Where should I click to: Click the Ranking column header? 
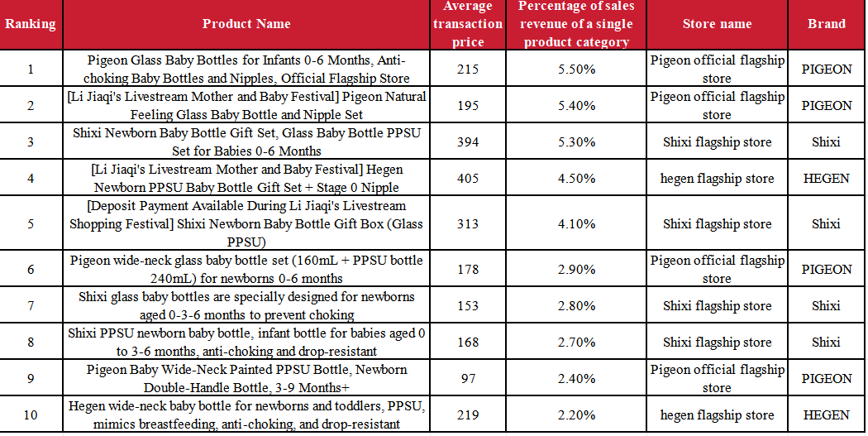tap(31, 24)
